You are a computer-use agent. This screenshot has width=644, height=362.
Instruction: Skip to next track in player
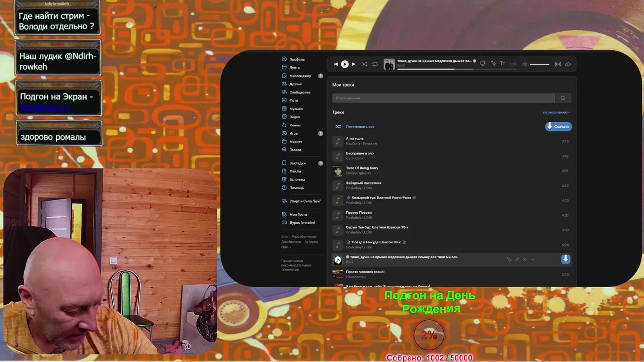(x=353, y=64)
